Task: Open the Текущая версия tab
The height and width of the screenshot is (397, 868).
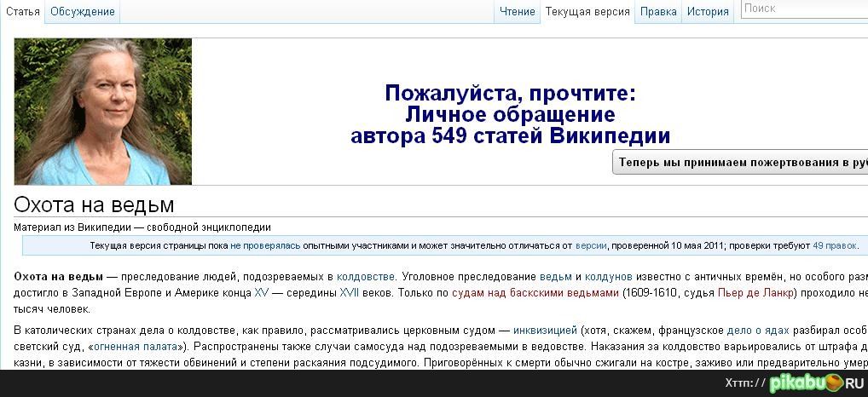Action: click(587, 12)
